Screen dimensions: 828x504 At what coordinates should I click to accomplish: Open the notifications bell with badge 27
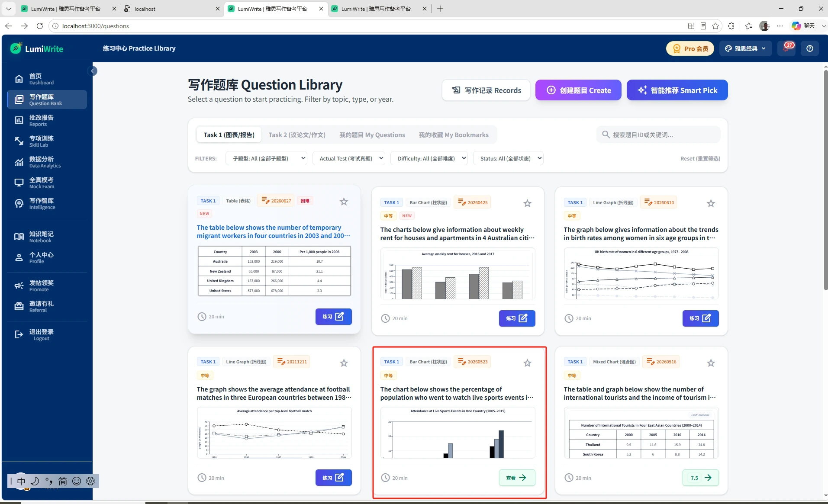click(x=786, y=48)
